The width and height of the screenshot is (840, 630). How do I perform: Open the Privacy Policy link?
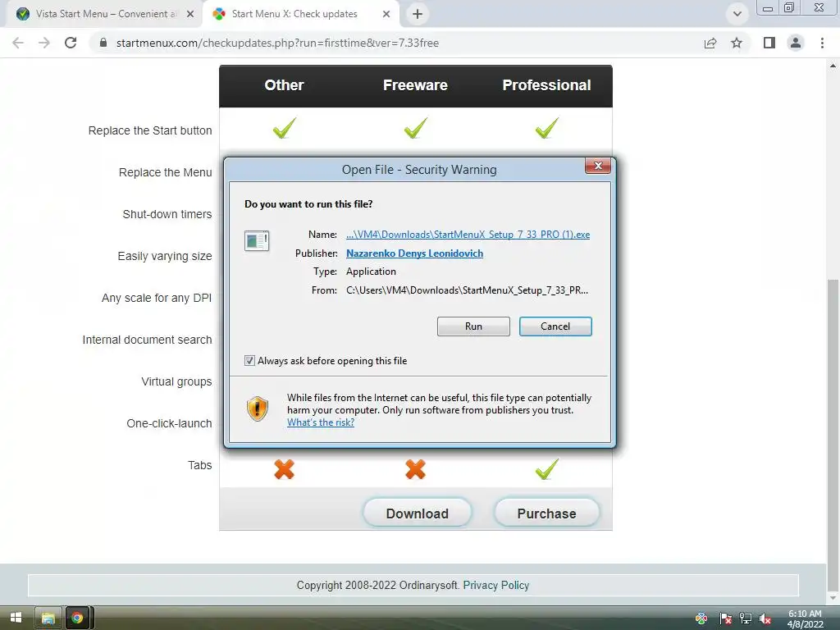point(496,585)
